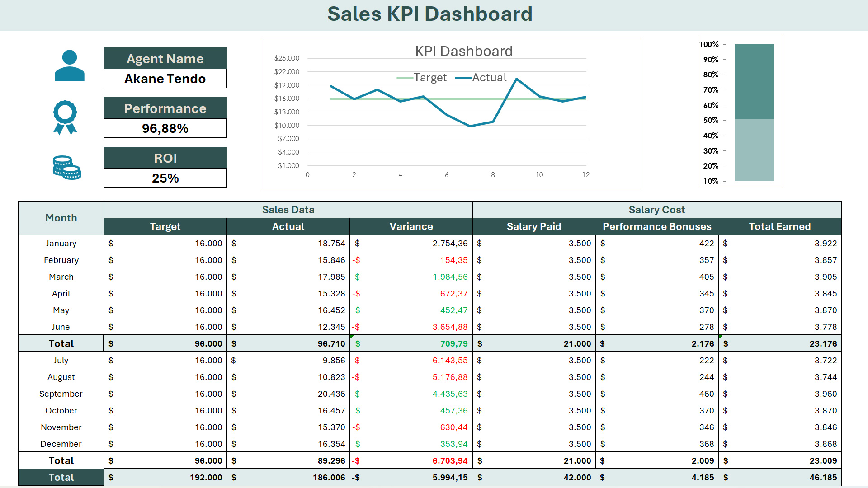868x488 pixels.
Task: Click the agent person silhouette icon
Action: pyautogui.click(x=69, y=66)
